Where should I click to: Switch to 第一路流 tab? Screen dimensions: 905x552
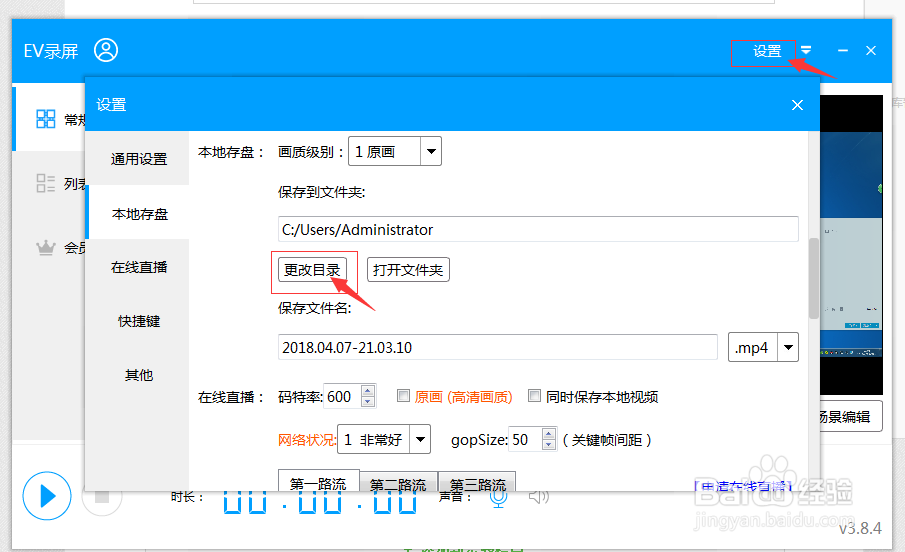(319, 481)
